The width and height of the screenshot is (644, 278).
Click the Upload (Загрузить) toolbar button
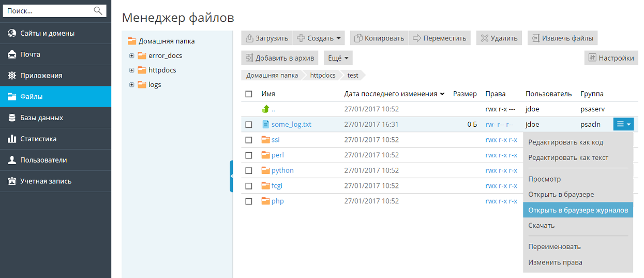pos(266,38)
